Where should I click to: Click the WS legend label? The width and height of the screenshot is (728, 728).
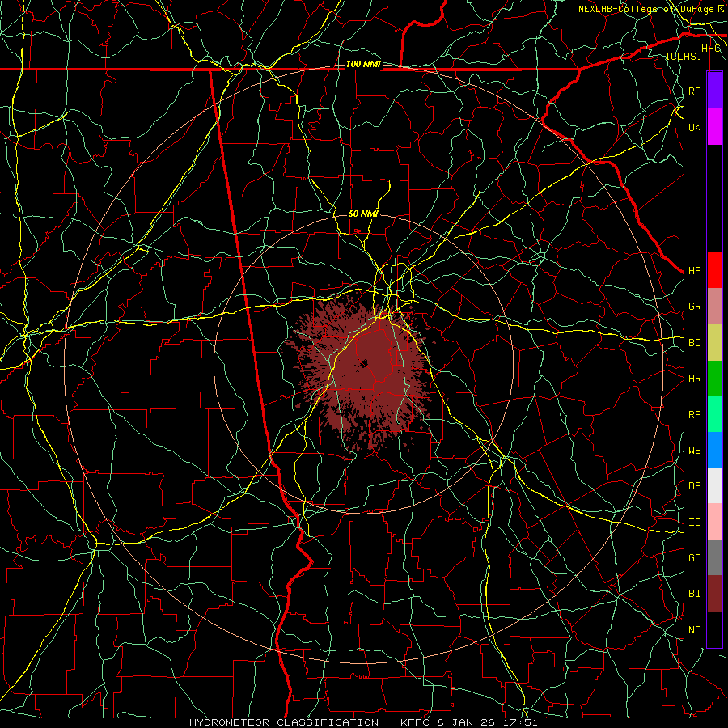(694, 451)
